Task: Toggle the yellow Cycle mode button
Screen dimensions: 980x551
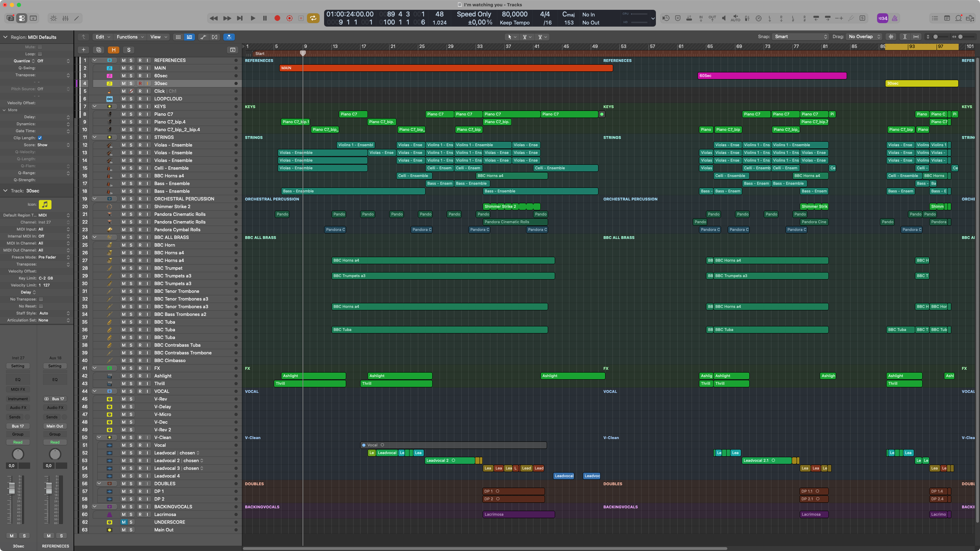Action: [313, 18]
